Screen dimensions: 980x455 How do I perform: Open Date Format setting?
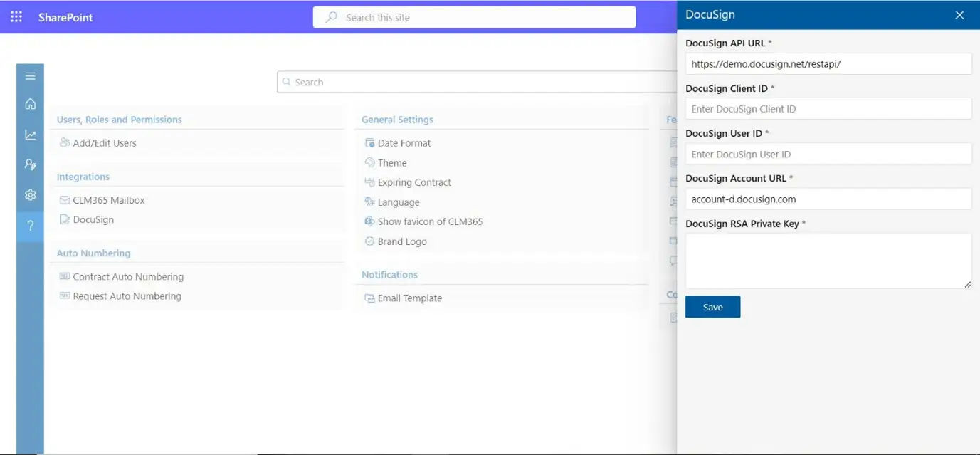pyautogui.click(x=404, y=142)
